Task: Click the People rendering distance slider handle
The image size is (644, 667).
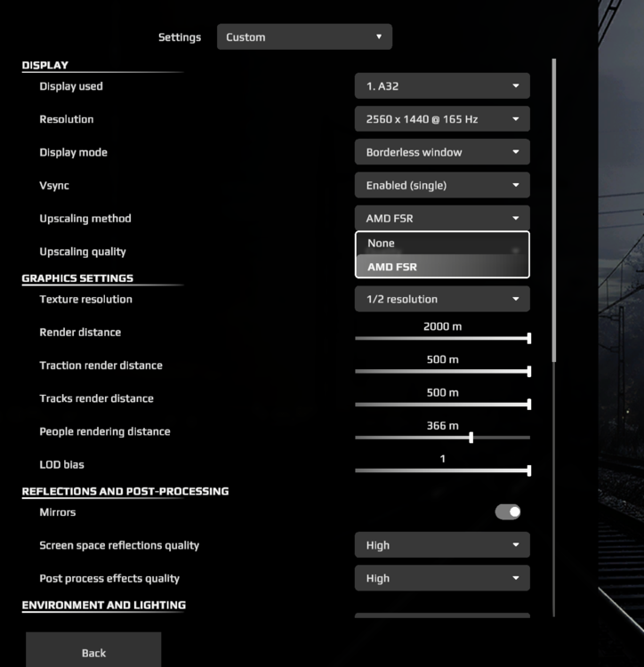Action: (471, 438)
